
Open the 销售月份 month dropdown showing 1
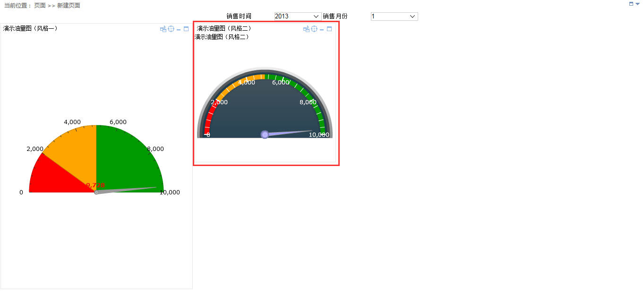click(394, 17)
